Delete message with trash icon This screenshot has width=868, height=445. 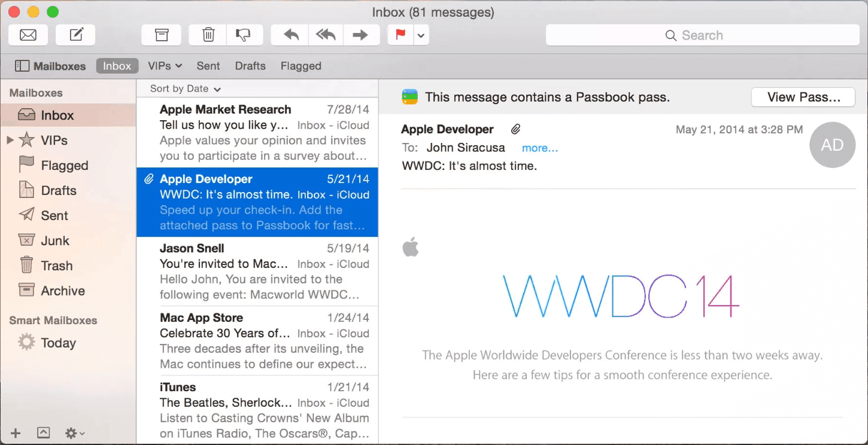(x=208, y=35)
